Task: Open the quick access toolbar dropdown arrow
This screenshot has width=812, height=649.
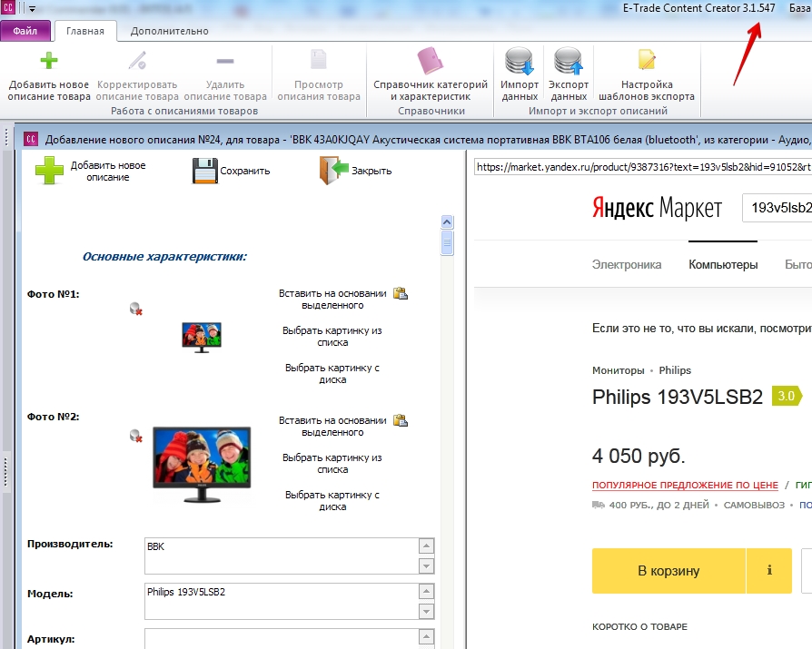Action: (32, 9)
